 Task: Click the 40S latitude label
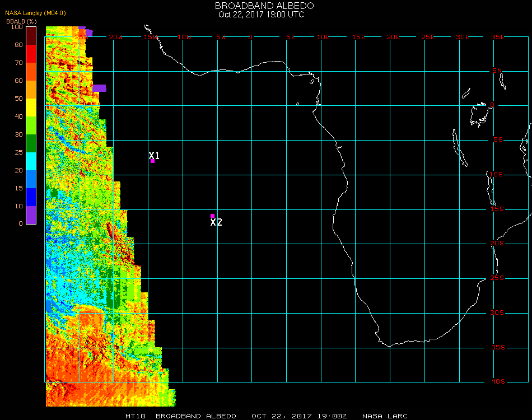498,382
